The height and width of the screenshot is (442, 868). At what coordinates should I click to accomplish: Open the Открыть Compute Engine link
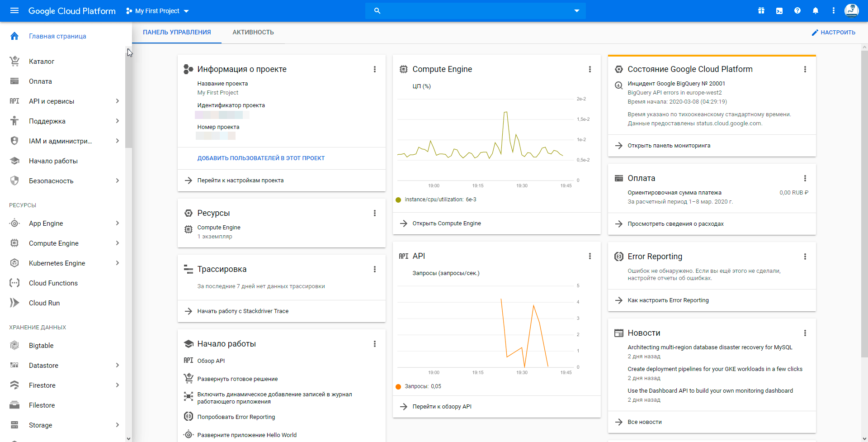tap(446, 223)
